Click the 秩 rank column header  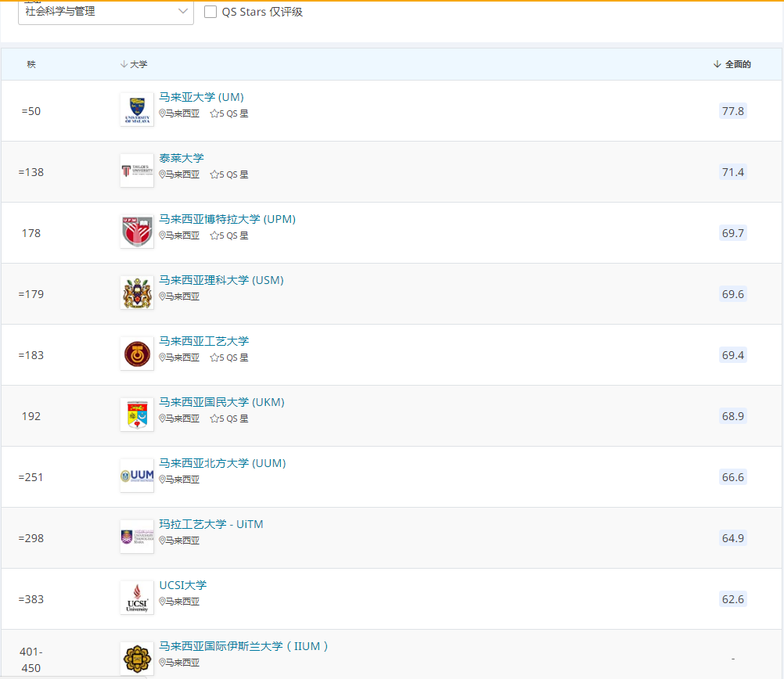point(31,64)
